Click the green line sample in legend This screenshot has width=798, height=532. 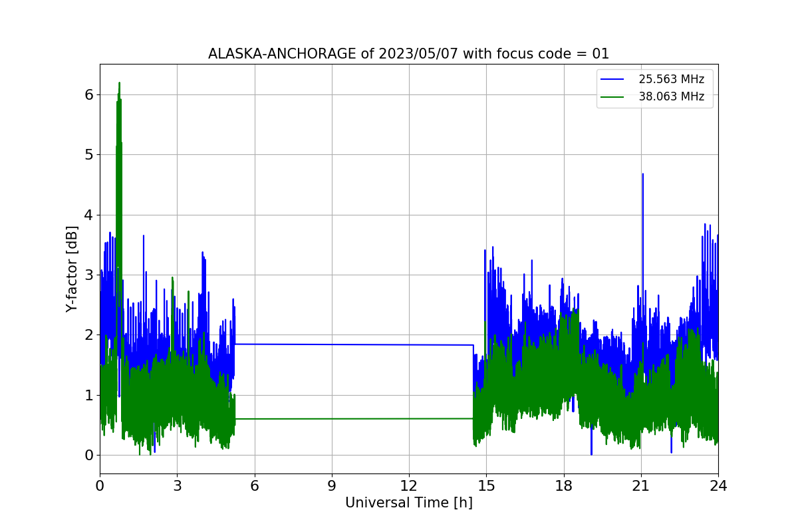click(614, 97)
